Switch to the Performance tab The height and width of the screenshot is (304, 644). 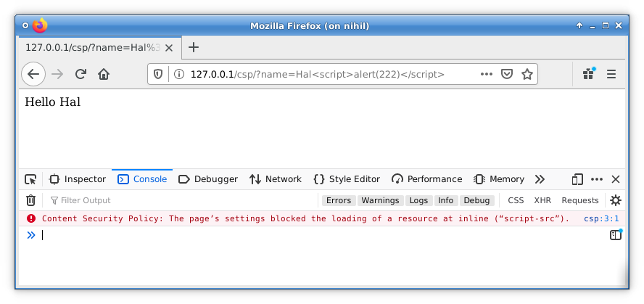pyautogui.click(x=426, y=179)
